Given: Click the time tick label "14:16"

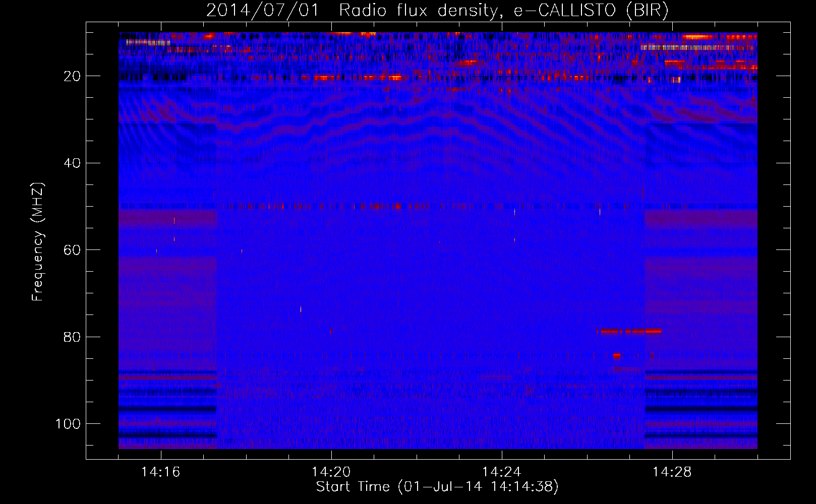Looking at the screenshot, I should (161, 472).
